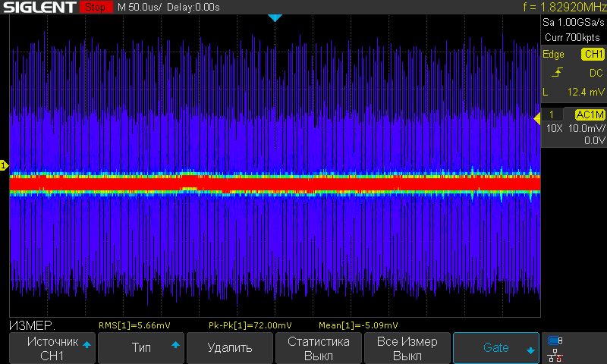607x364 pixels.
Task: Toggle Статистика Выкл statistics setting
Action: pos(318,348)
